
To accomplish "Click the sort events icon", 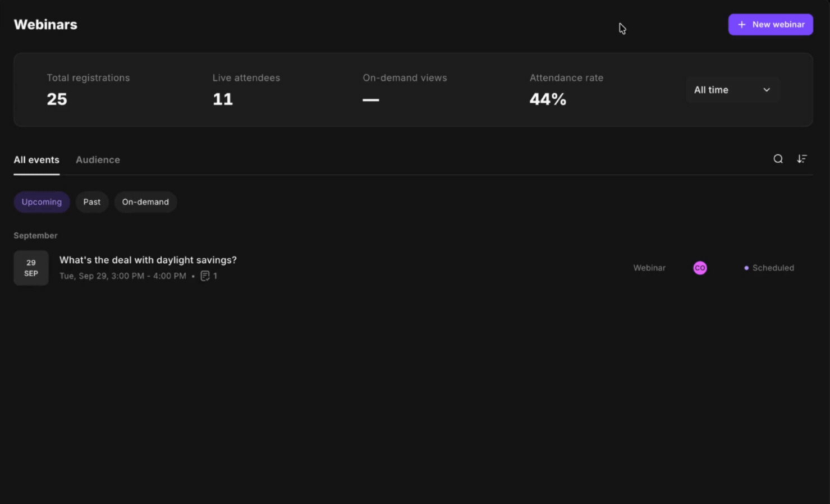I will point(802,159).
